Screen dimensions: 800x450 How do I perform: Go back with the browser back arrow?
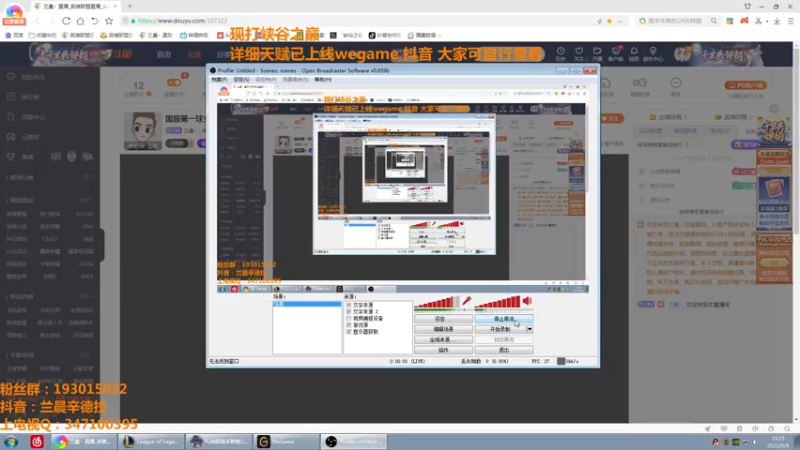coord(37,21)
